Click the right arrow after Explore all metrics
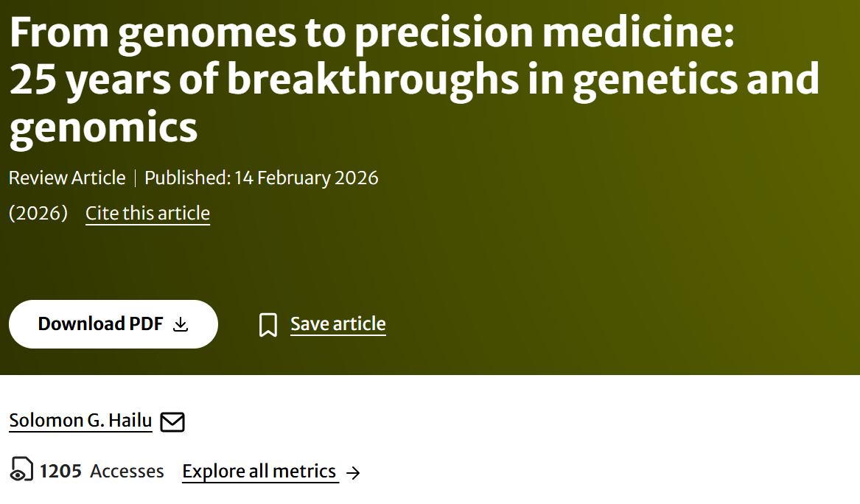 [x=354, y=473]
